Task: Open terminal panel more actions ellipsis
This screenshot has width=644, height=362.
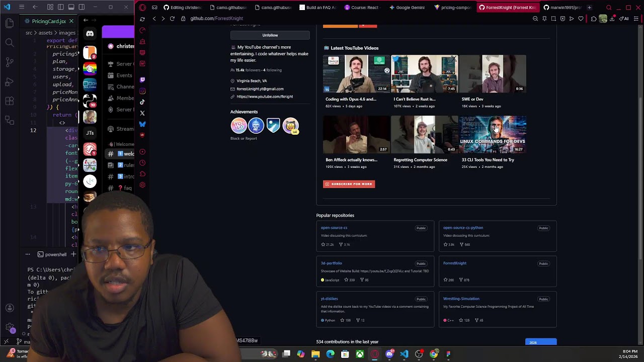Action: [28, 254]
